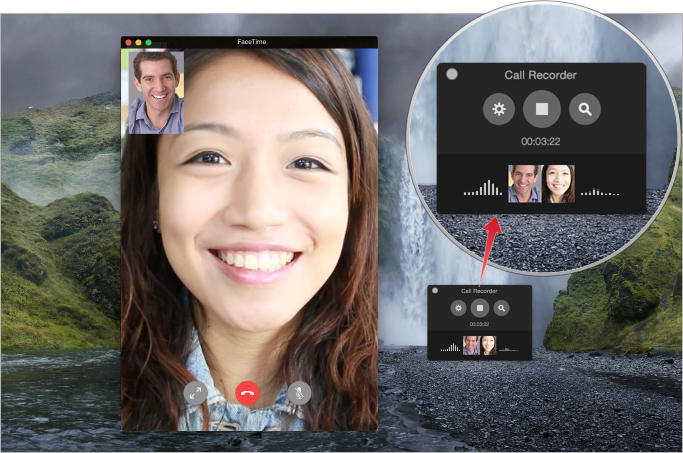Click the magnifier icon in magnified Call Recorder
Screen dimensions: 683x453
click(x=585, y=109)
